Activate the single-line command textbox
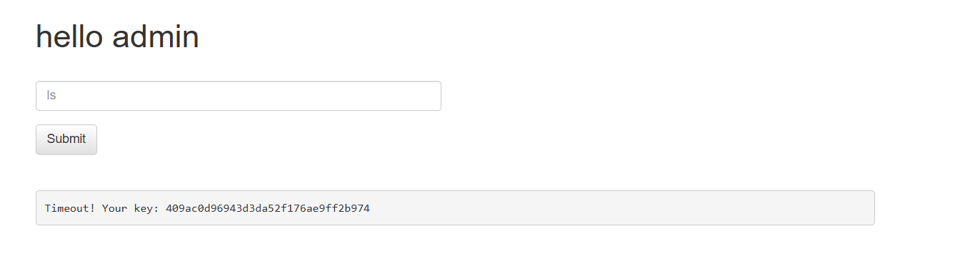Screen dimensions: 980x259 (x=239, y=96)
